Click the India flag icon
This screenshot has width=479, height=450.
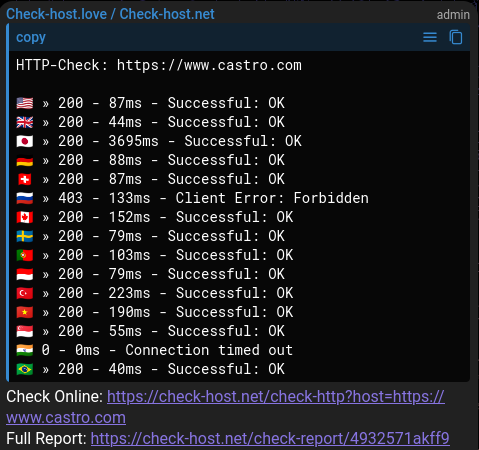pyautogui.click(x=25, y=350)
